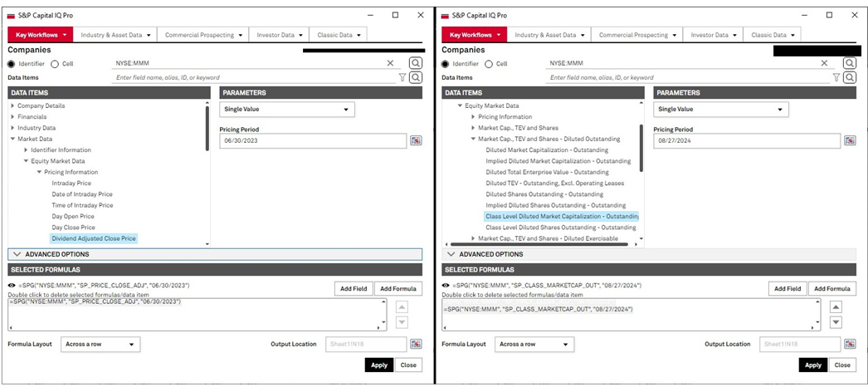The height and width of the screenshot is (392, 868).
Task: Select Intraday Price item
Action: pos(71,184)
